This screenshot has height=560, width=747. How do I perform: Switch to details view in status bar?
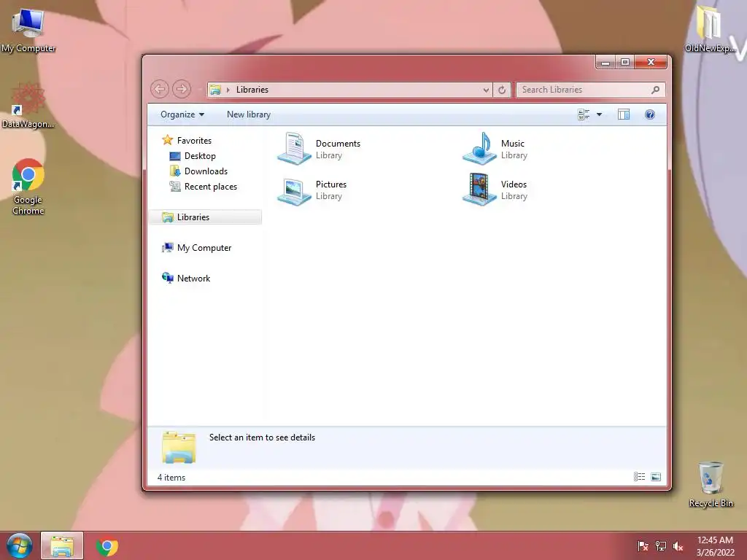click(639, 477)
